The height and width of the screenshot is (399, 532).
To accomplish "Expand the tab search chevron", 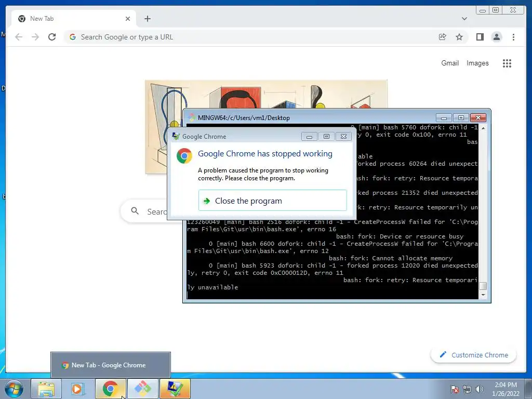I will 464,19.
